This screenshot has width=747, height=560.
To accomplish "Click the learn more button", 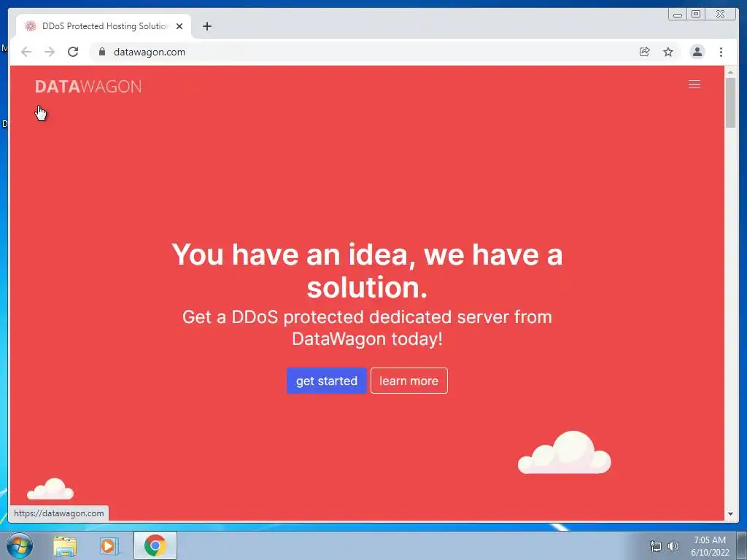I will 409,381.
